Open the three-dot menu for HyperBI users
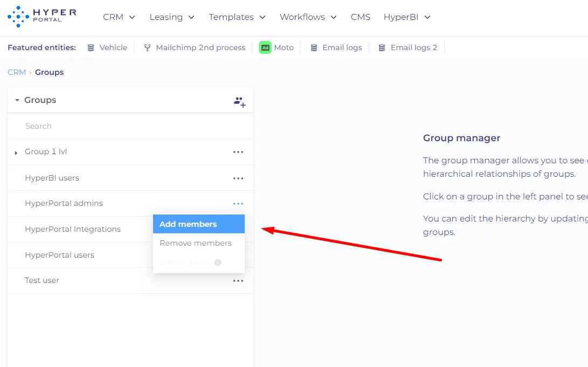 point(238,178)
